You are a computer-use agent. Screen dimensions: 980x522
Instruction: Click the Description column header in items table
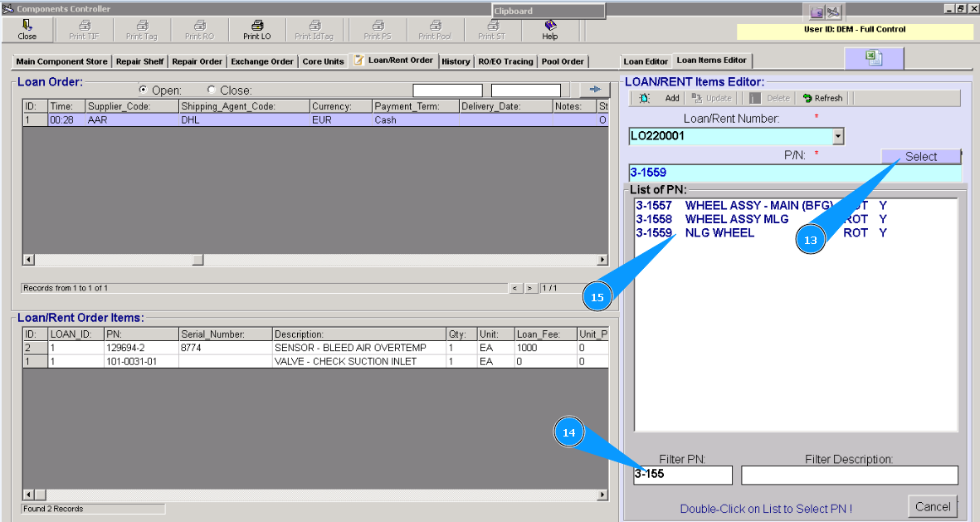pyautogui.click(x=359, y=334)
